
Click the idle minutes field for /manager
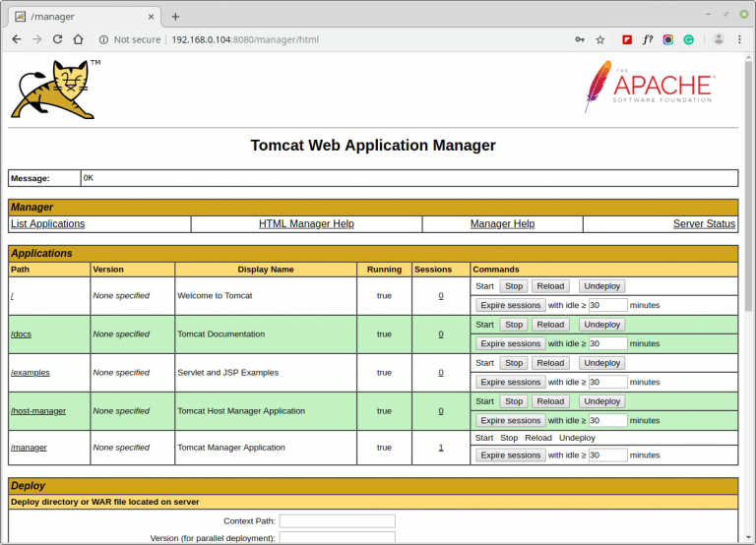point(607,455)
